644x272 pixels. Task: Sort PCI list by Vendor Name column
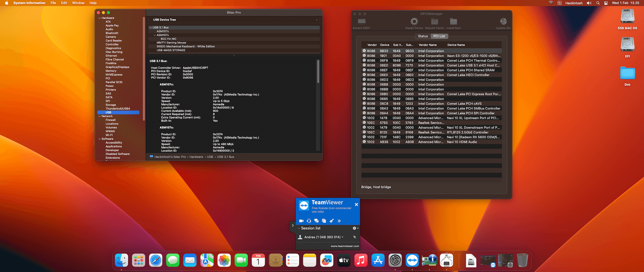point(428,45)
